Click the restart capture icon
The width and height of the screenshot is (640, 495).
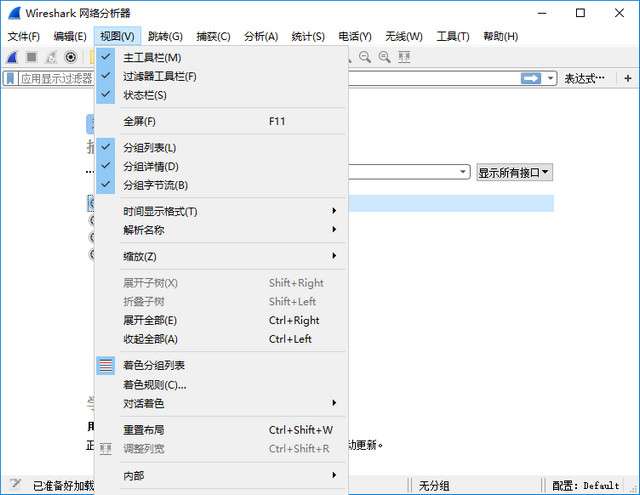tap(51, 57)
